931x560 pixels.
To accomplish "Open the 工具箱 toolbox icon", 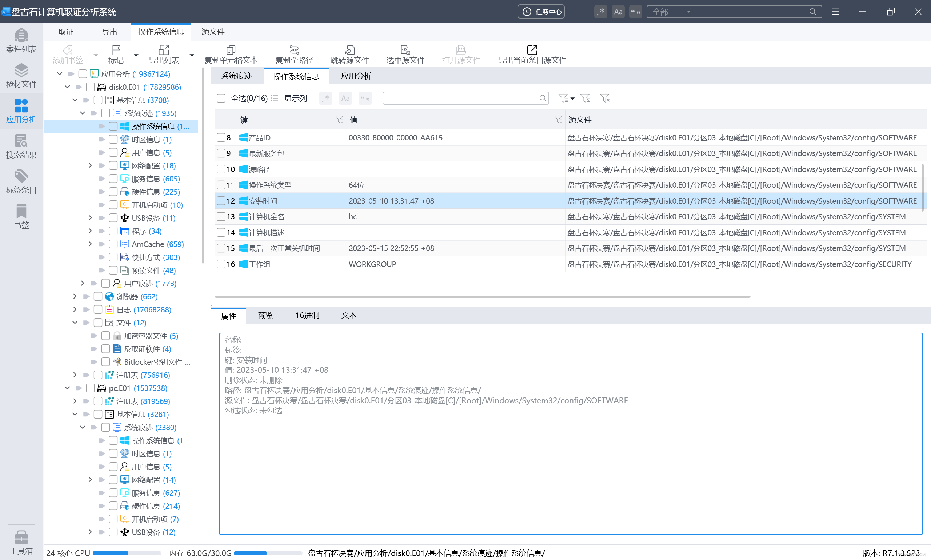I will [x=21, y=543].
